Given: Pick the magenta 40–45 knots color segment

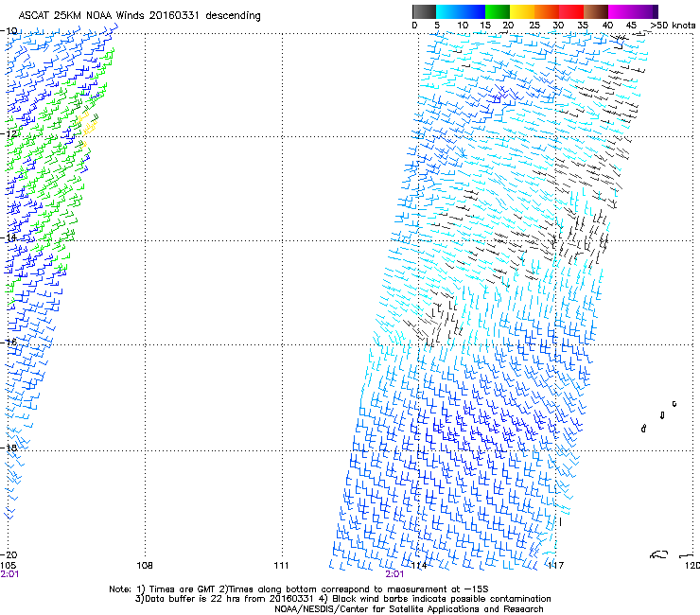Looking at the screenshot, I should click(621, 11).
